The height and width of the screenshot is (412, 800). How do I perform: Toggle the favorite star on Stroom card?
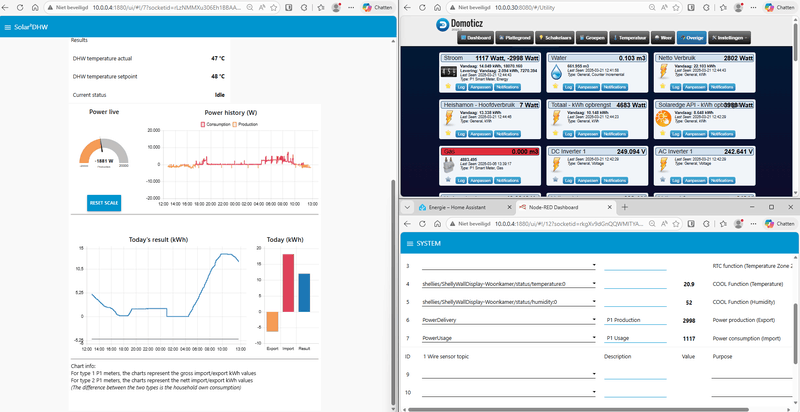448,87
